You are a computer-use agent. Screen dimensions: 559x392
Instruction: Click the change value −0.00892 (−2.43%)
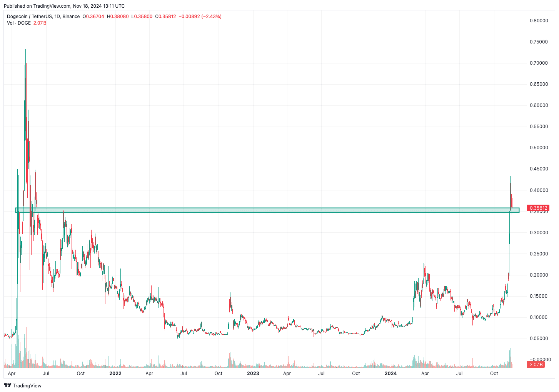(200, 17)
